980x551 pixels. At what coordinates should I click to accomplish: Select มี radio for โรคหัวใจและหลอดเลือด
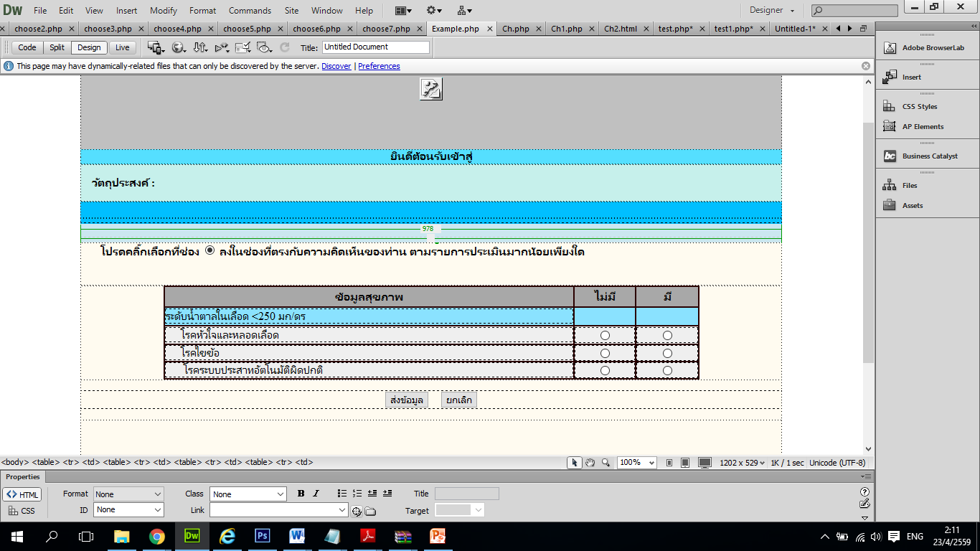pos(667,335)
